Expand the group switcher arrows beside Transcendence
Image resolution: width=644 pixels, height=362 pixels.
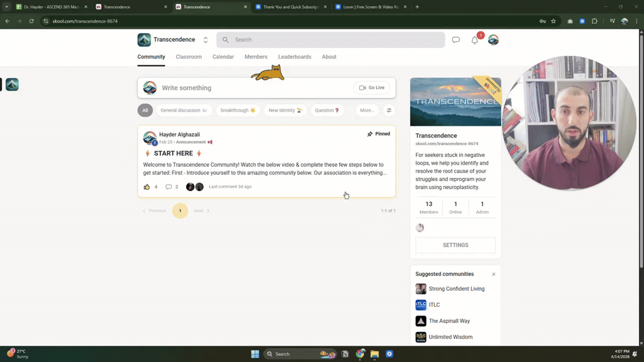(206, 40)
